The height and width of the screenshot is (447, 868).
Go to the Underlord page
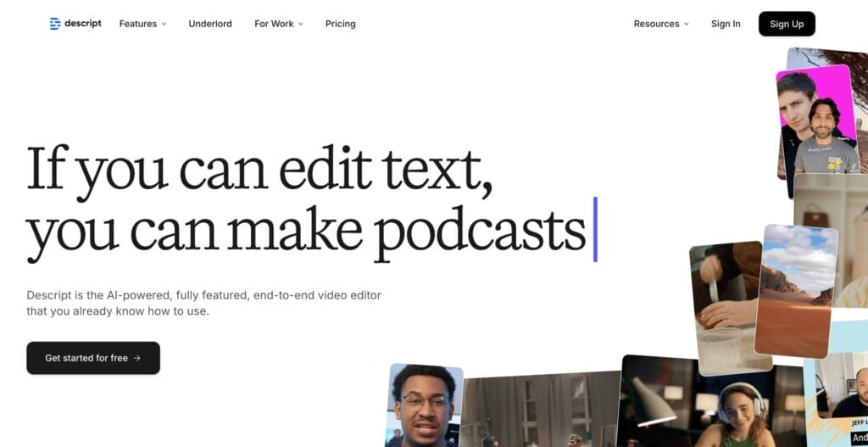coord(210,24)
